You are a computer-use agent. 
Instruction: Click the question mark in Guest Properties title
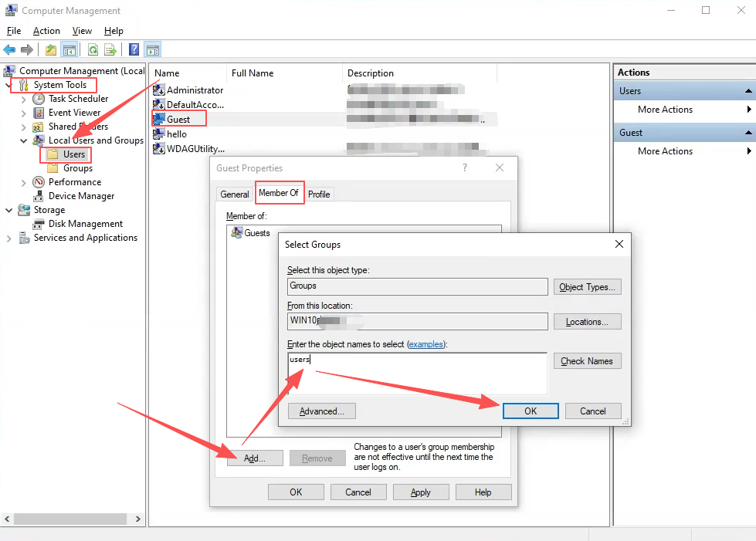pos(465,167)
